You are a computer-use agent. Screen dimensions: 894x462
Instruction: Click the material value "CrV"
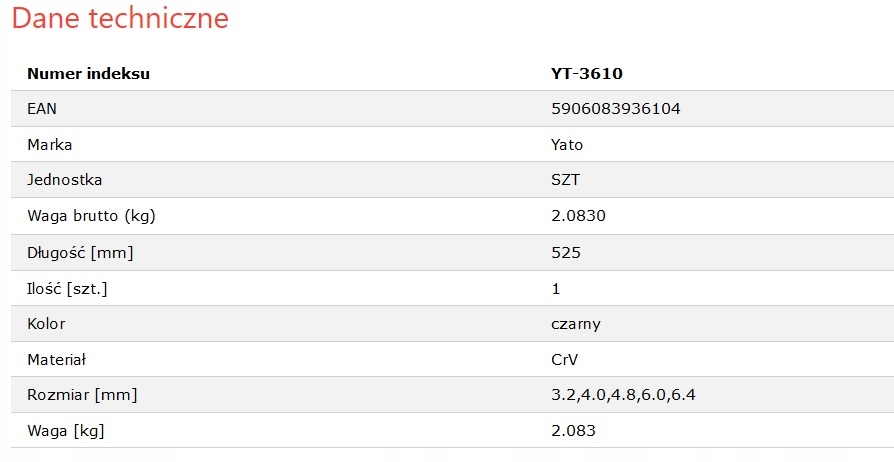pyautogui.click(x=565, y=359)
